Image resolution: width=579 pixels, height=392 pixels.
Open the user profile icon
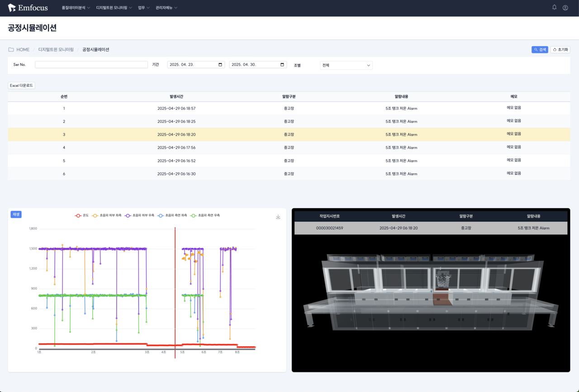pos(565,8)
